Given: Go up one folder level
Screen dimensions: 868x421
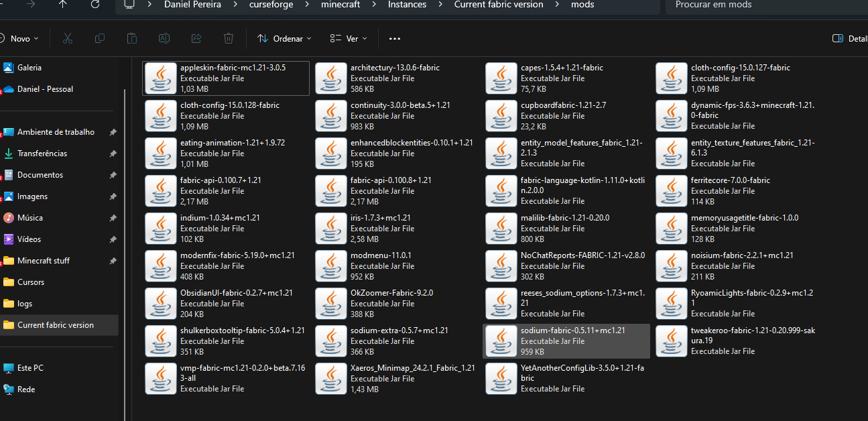Looking at the screenshot, I should click(63, 5).
